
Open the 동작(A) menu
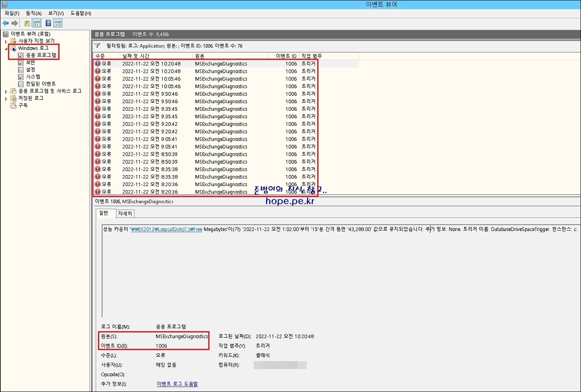coord(34,13)
